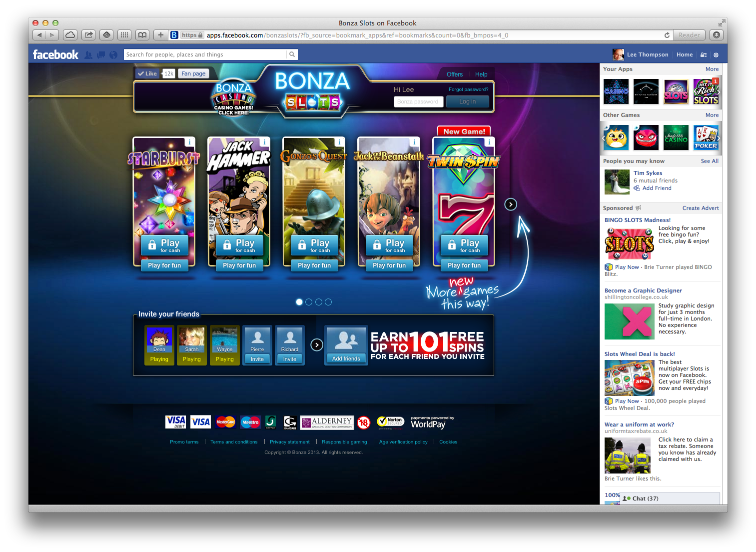Open Hit It Rich Slots app icon
The image size is (756, 552).
coord(706,91)
